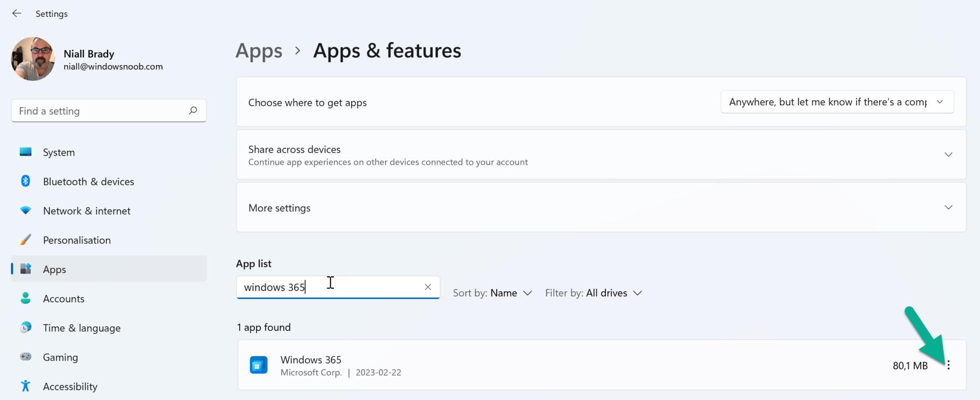This screenshot has height=400, width=980.
Task: Click the Microsoft Corp. publisher text
Action: [311, 372]
